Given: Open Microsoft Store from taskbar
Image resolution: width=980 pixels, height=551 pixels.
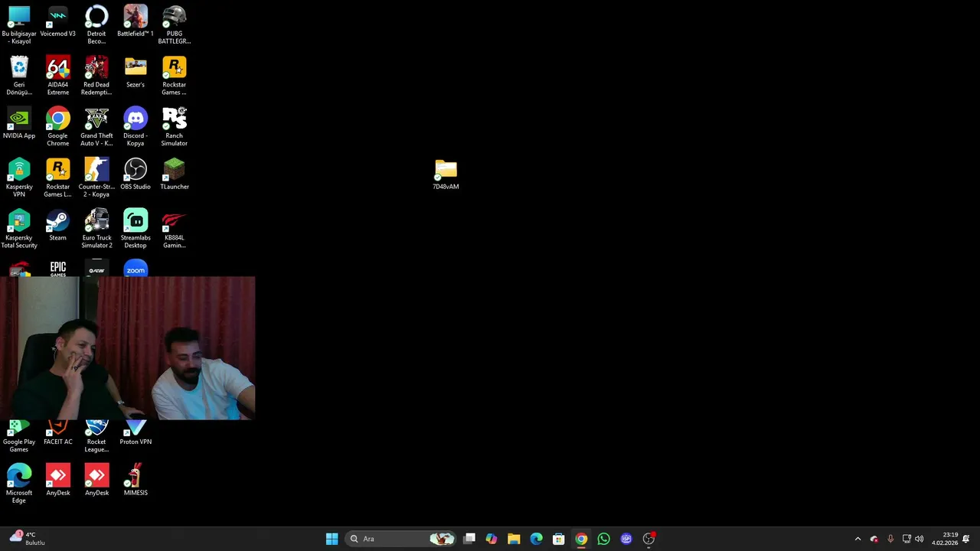Looking at the screenshot, I should tap(559, 539).
